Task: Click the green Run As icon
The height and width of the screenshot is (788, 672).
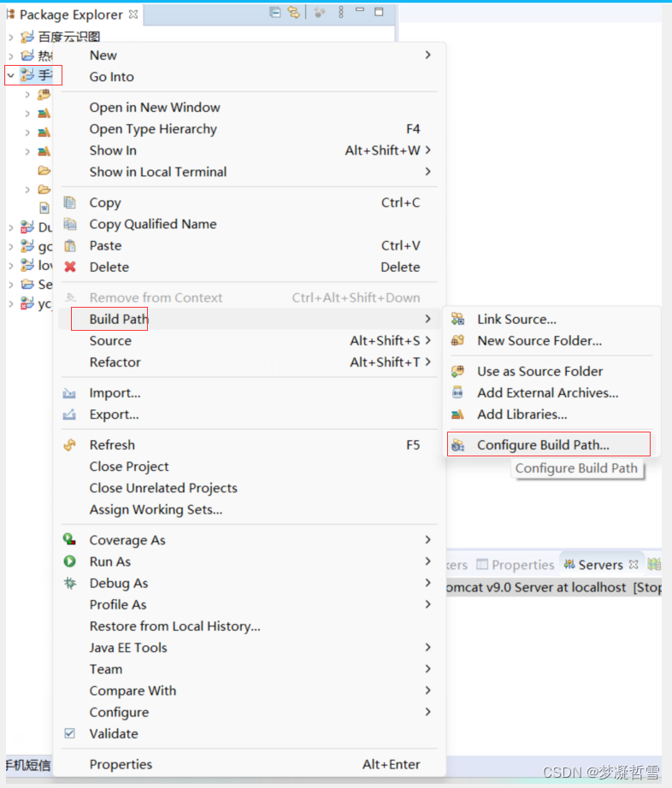Action: (x=70, y=562)
